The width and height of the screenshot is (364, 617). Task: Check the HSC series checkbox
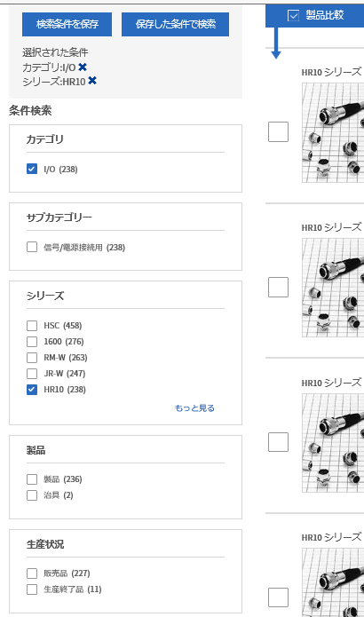pyautogui.click(x=32, y=326)
